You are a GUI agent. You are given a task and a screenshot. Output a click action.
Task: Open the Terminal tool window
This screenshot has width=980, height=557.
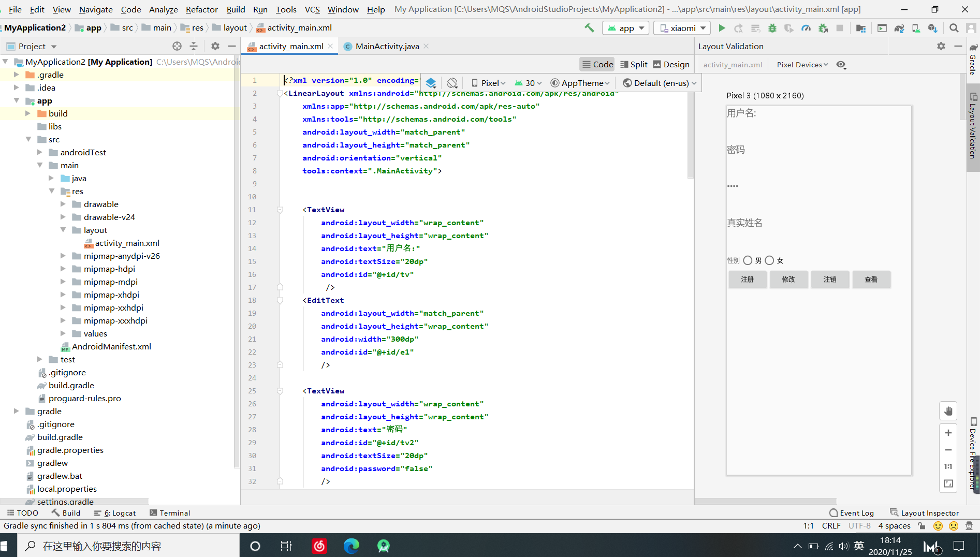click(x=170, y=513)
